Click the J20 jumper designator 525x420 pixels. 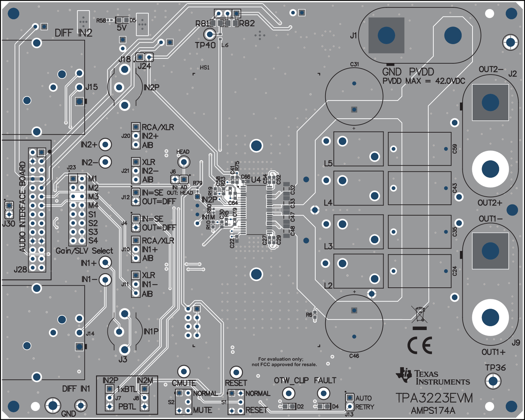point(126,136)
